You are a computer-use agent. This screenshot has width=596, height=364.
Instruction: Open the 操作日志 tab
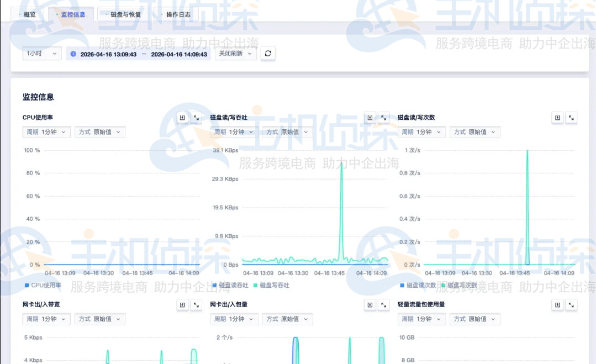(177, 14)
